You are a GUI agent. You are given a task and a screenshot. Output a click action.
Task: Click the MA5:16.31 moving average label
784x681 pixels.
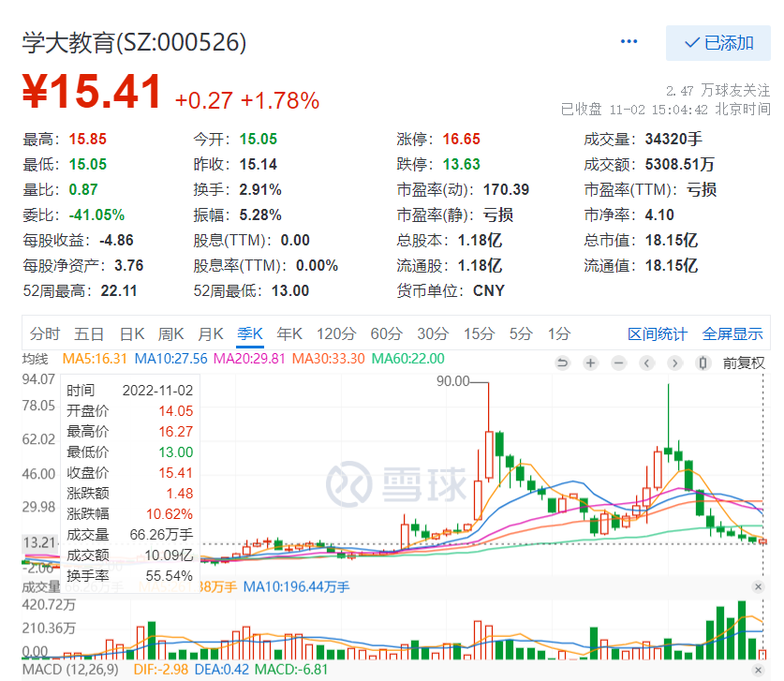[x=95, y=359]
